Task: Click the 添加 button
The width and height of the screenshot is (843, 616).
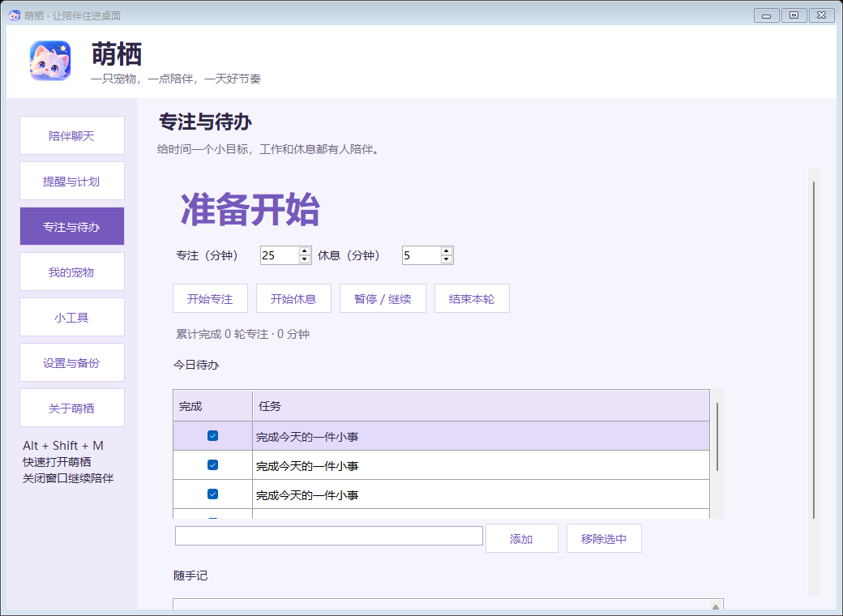Action: [x=521, y=538]
